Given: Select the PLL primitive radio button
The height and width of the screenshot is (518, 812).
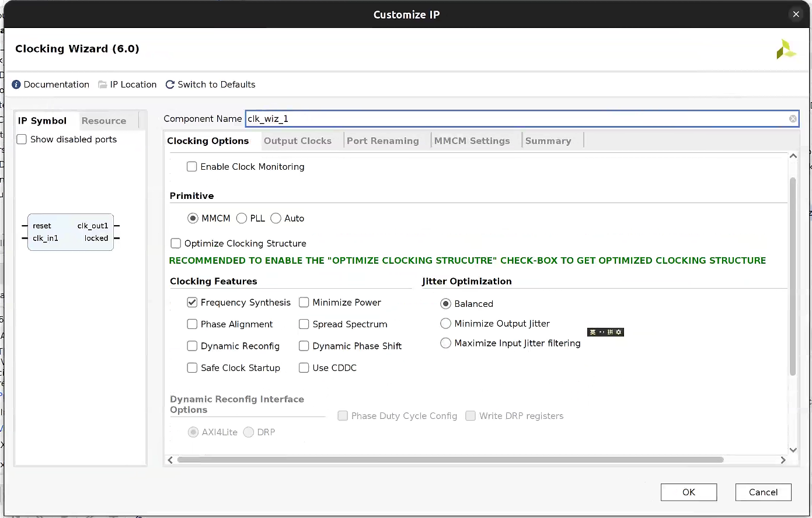Looking at the screenshot, I should click(x=242, y=218).
